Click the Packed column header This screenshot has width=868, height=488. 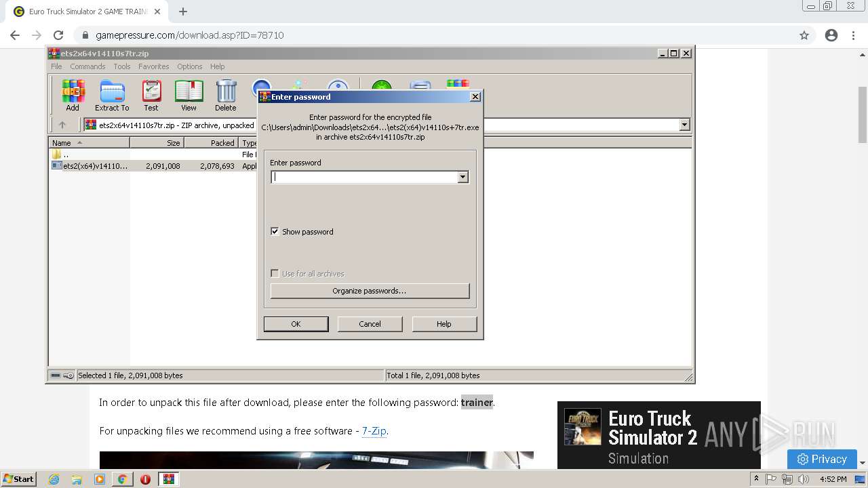(x=212, y=143)
